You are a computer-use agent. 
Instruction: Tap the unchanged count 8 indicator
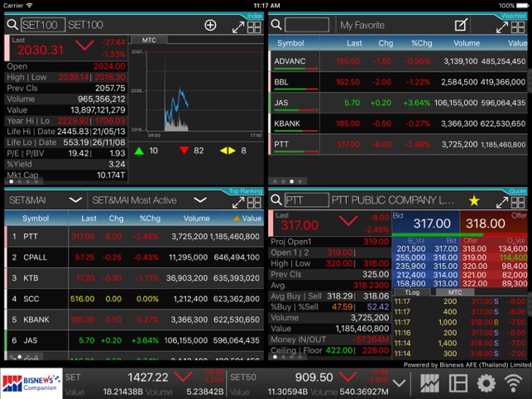pyautogui.click(x=233, y=151)
